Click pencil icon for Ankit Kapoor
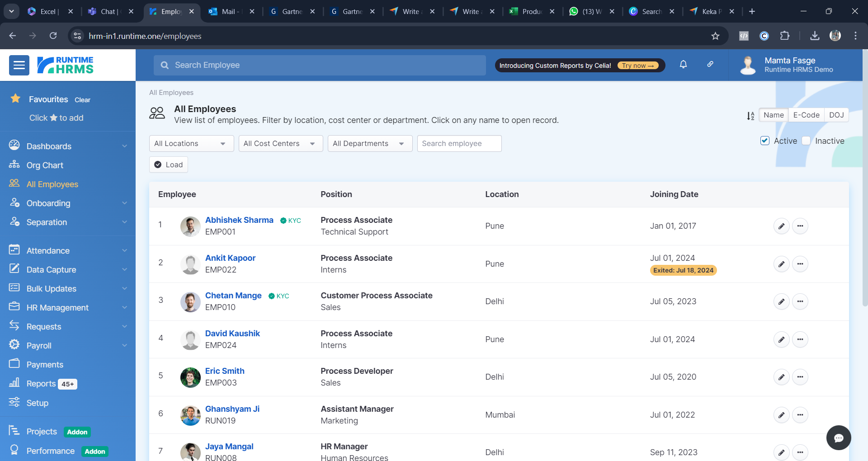868x461 pixels. (781, 264)
